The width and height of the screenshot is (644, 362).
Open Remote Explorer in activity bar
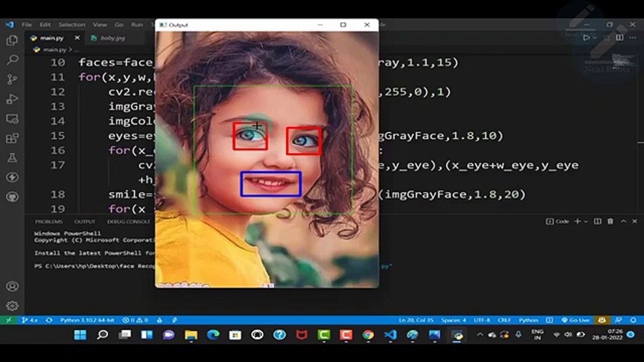pyautogui.click(x=12, y=119)
